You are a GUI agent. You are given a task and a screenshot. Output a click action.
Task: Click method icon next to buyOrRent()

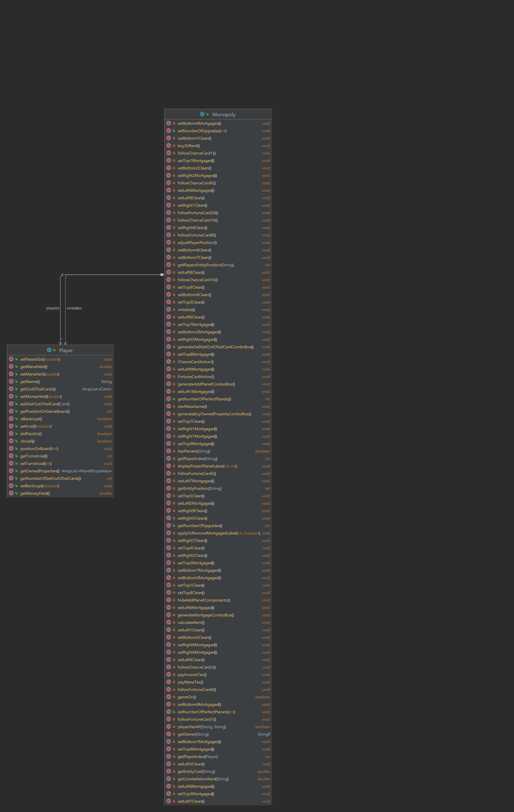[169, 146]
